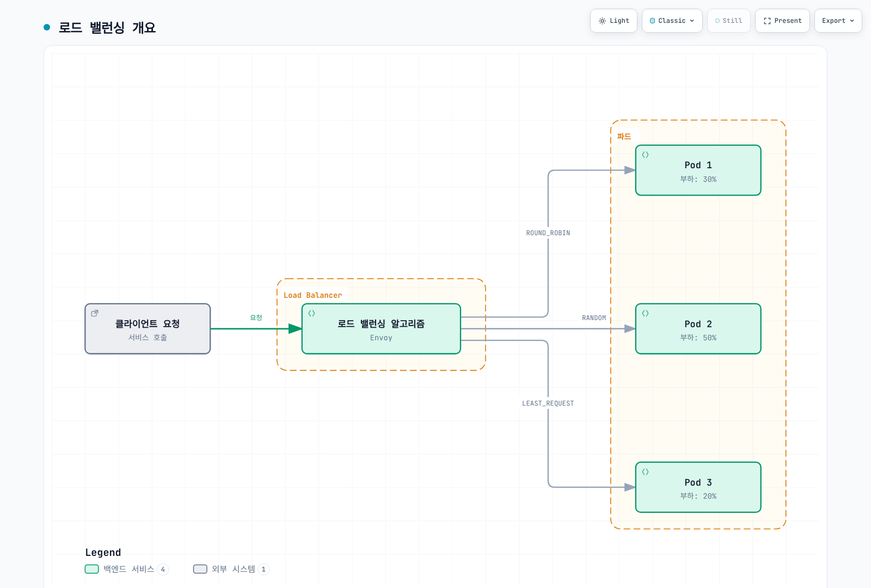Open the Classic style dropdown
Image resolution: width=871 pixels, height=588 pixels.
672,21
